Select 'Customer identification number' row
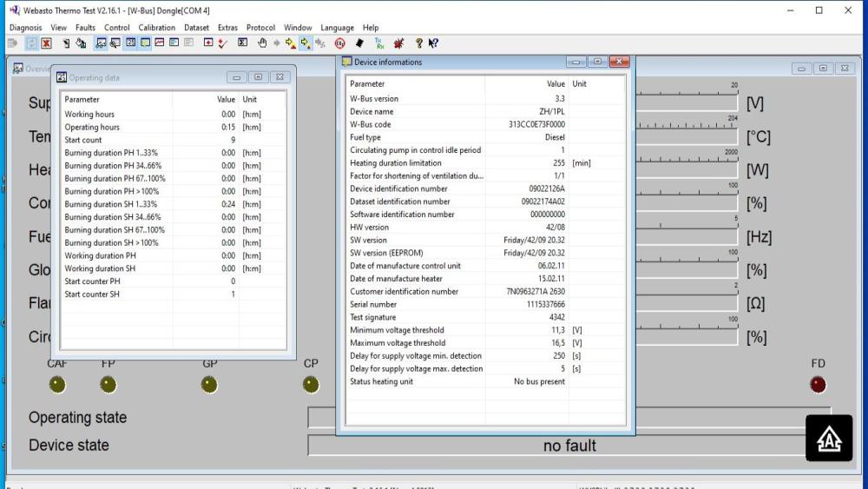Image resolution: width=868 pixels, height=489 pixels. click(485, 291)
